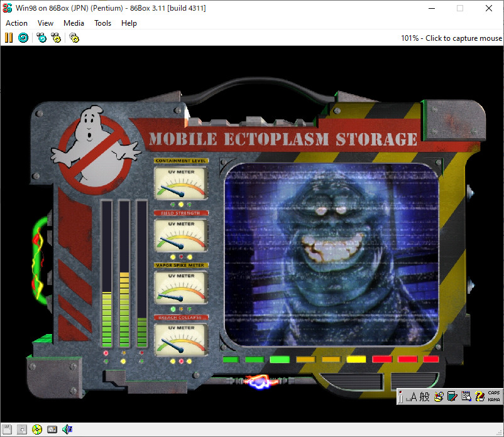
Task: Open the View menu
Action: click(45, 23)
